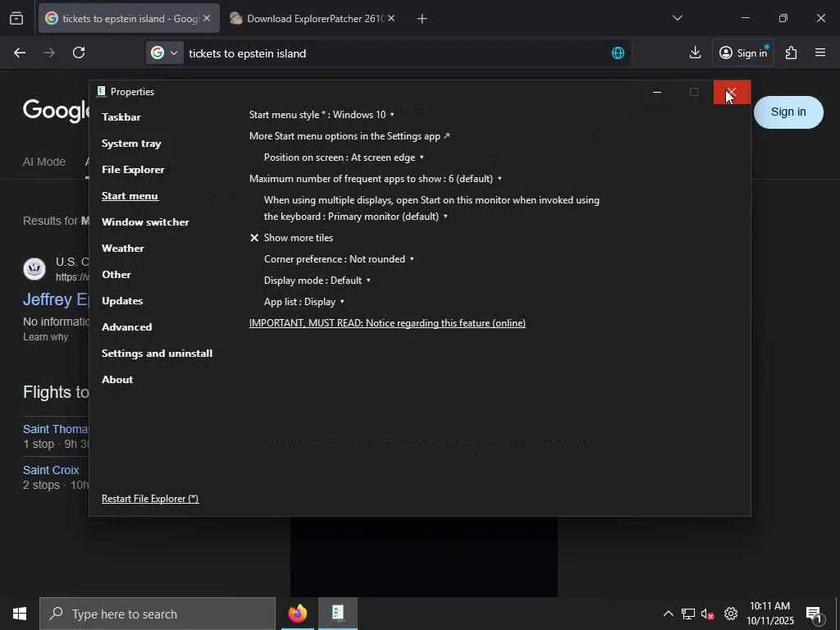Screen dimensions: 840x630
Task: Toggle Show more tiles option
Action: [x=291, y=238]
